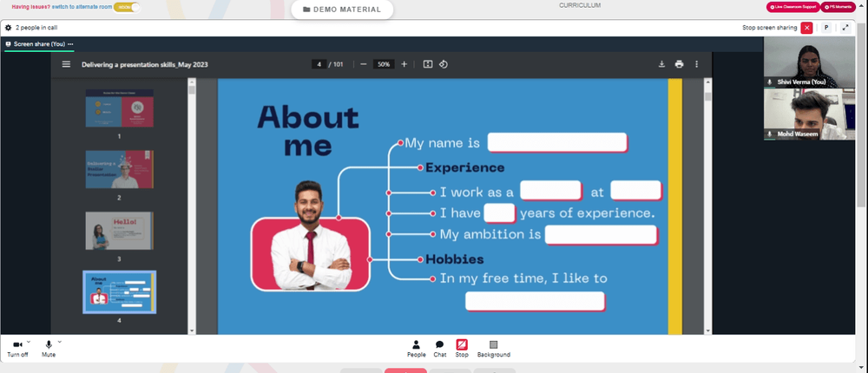The width and height of the screenshot is (868, 373).
Task: Select slide 2 thumbnail
Action: 120,169
